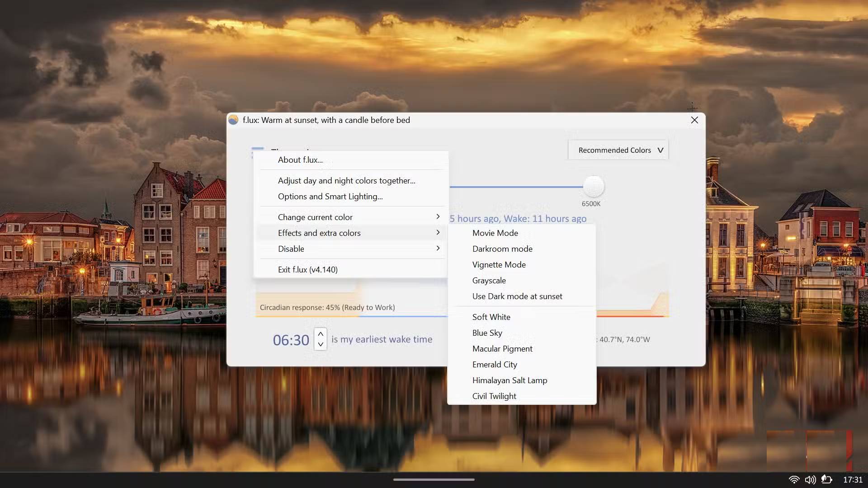Click Exit f.lux to quit the app
Viewport: 868px width, 488px height.
(x=307, y=269)
